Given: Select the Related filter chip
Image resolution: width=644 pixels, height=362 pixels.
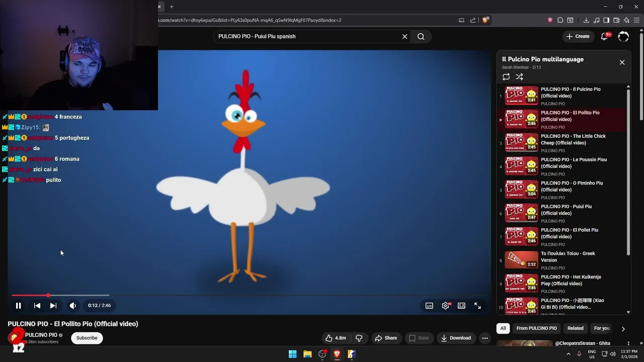Looking at the screenshot, I should [576, 328].
